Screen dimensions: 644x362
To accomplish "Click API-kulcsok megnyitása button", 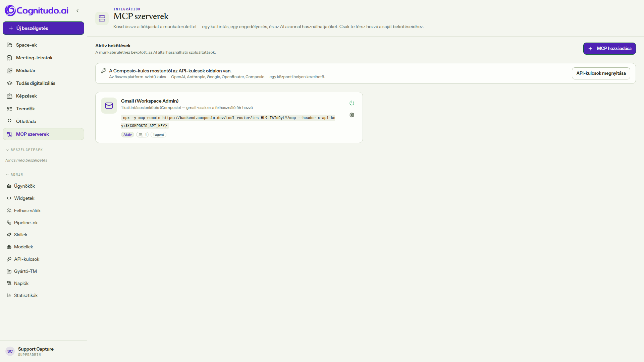I will click(x=601, y=73).
